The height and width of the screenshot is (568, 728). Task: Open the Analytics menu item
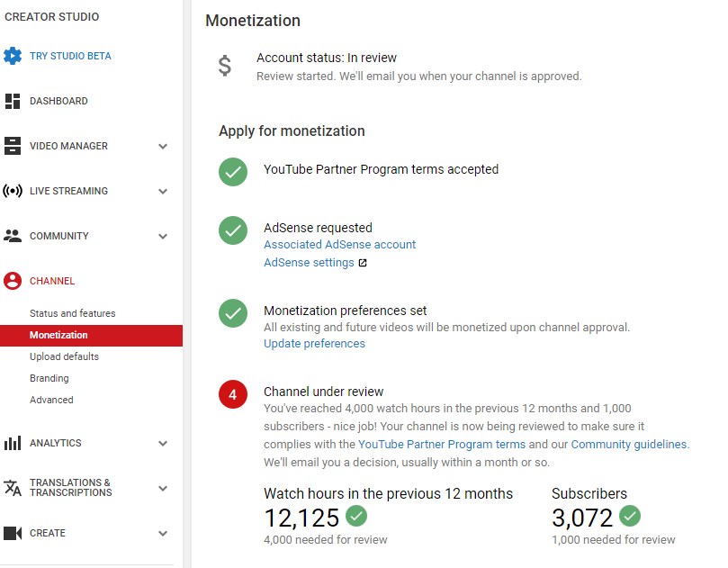tap(55, 443)
